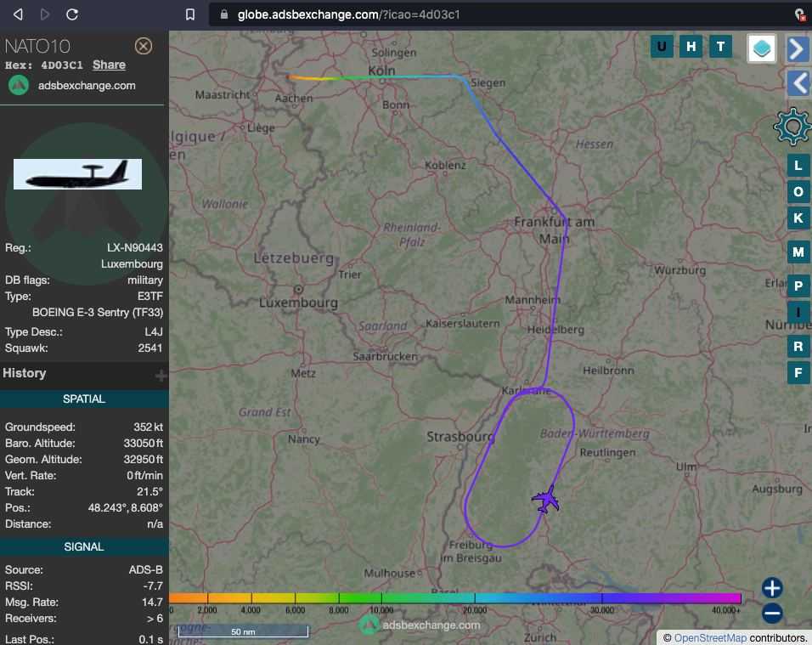Viewport: 812px width, 645px height.
Task: Click the History section label
Action: [x=25, y=373]
